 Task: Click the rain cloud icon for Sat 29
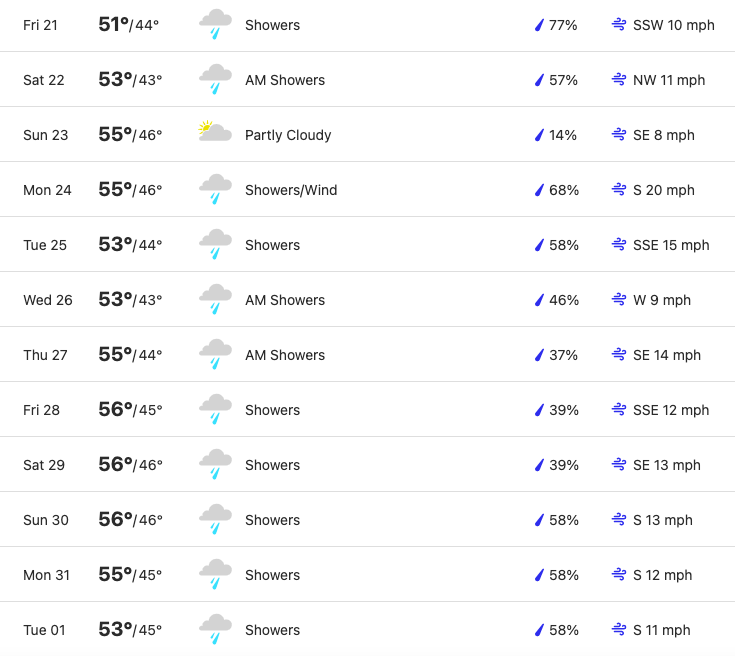pos(215,464)
